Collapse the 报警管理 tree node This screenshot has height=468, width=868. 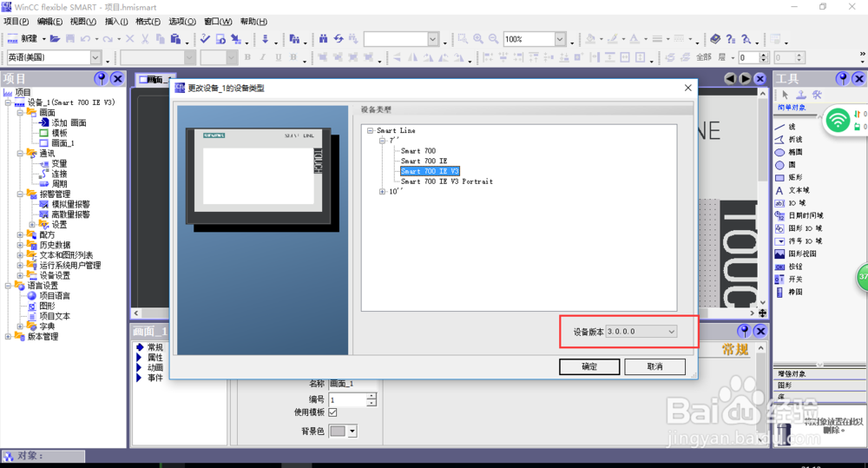coord(20,194)
